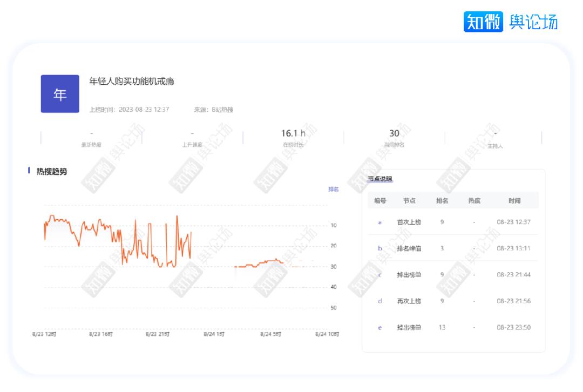Click the 知微 logo badge

(x=483, y=22)
